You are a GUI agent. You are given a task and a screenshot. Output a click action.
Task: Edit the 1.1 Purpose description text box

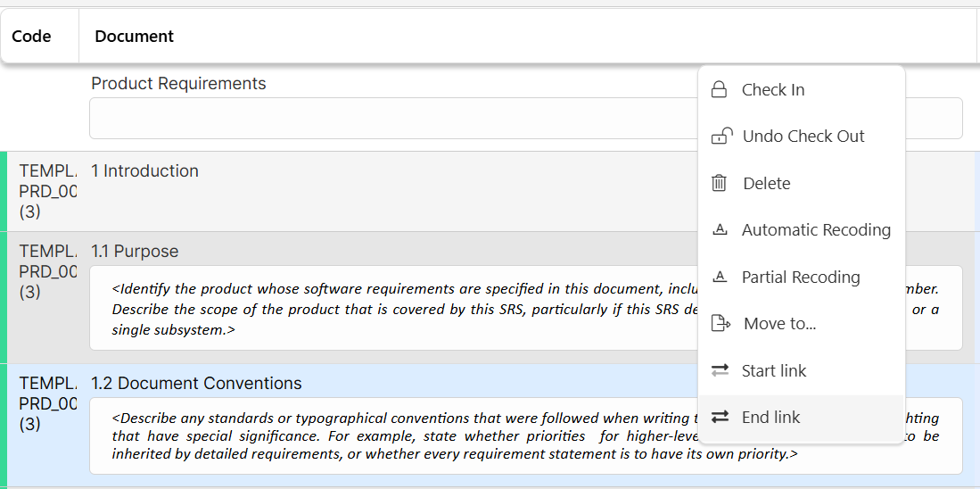pyautogui.click(x=392, y=309)
